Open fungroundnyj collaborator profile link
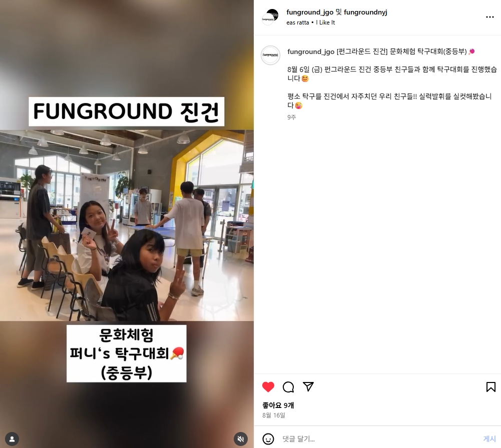This screenshot has width=501, height=448. [365, 12]
